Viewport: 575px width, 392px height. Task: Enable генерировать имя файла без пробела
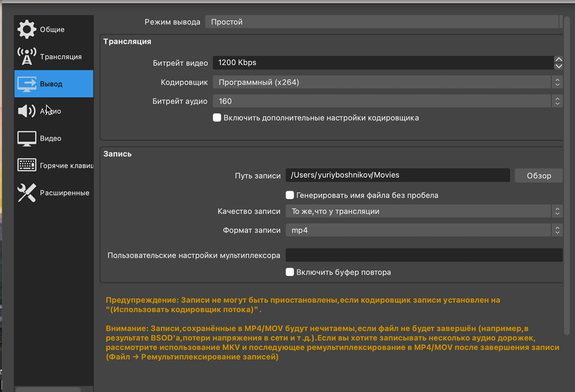click(289, 195)
